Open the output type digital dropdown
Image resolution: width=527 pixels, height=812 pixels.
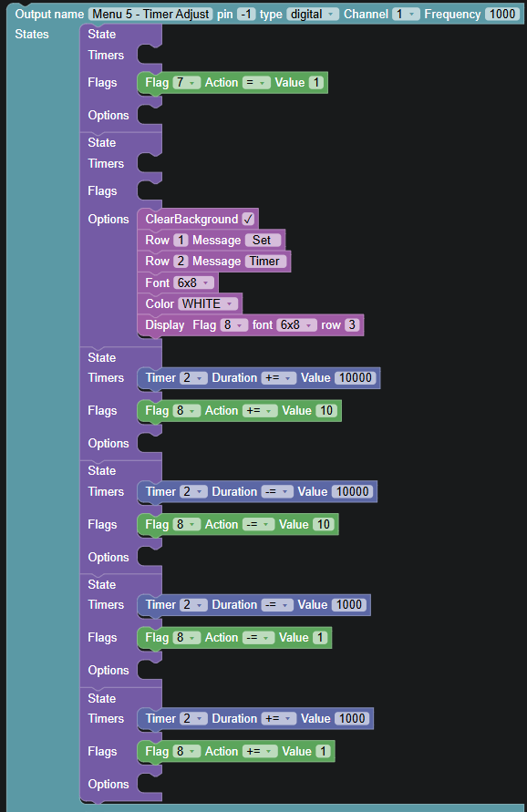tap(313, 14)
